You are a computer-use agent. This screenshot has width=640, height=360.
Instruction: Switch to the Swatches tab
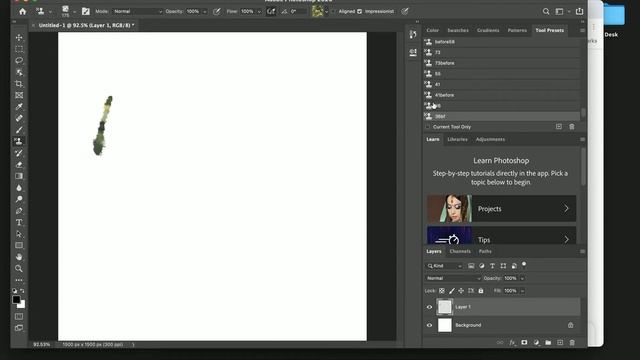(x=458, y=30)
